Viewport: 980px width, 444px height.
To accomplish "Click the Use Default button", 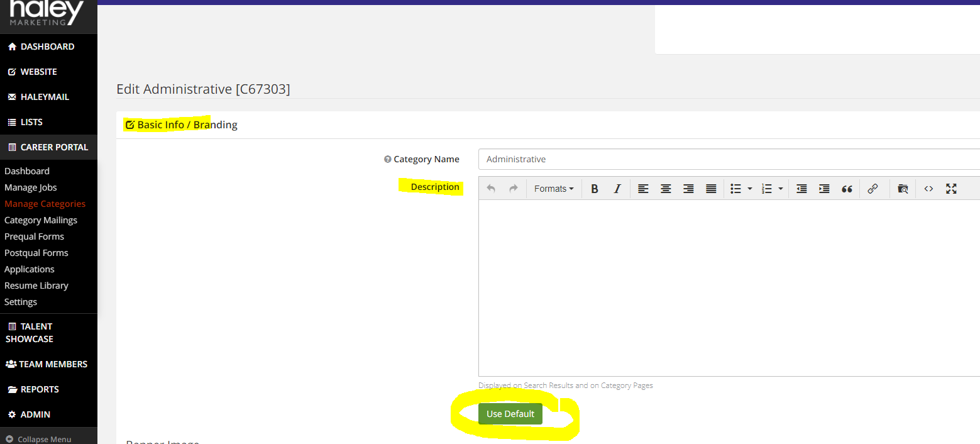I will pos(510,414).
